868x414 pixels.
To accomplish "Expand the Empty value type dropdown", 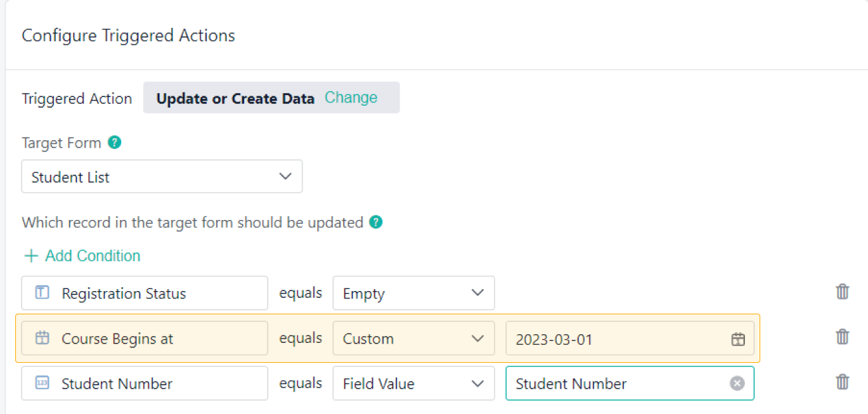I will pos(413,293).
